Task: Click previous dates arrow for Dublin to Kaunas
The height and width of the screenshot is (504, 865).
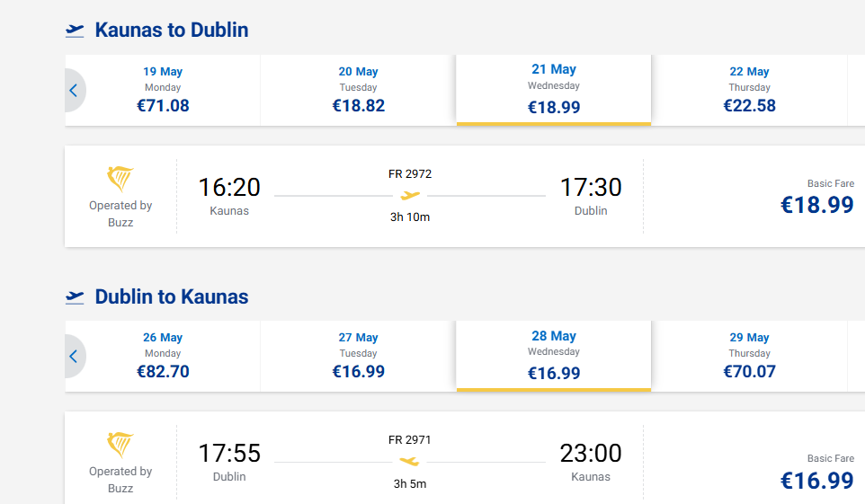Action: pos(75,357)
